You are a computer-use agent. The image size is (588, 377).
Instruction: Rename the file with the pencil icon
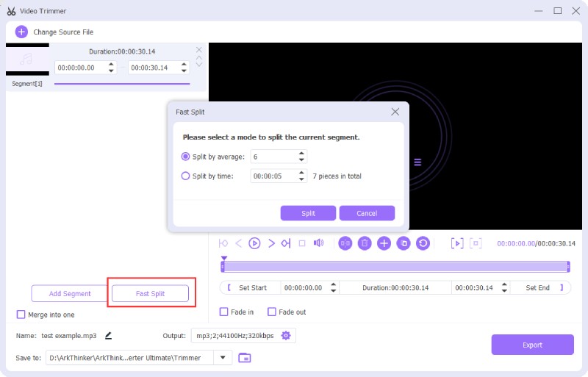coord(108,335)
